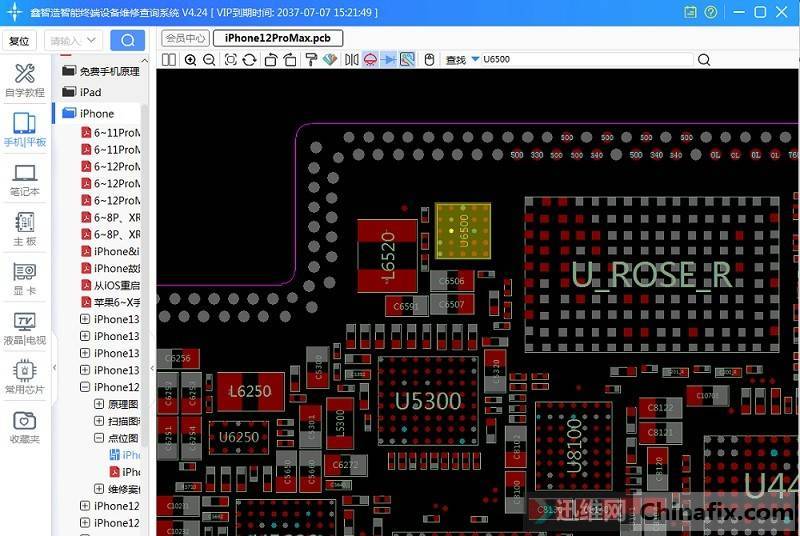Click the zoom in magnifier icon
Viewport: 800px width, 536px height.
(x=190, y=60)
